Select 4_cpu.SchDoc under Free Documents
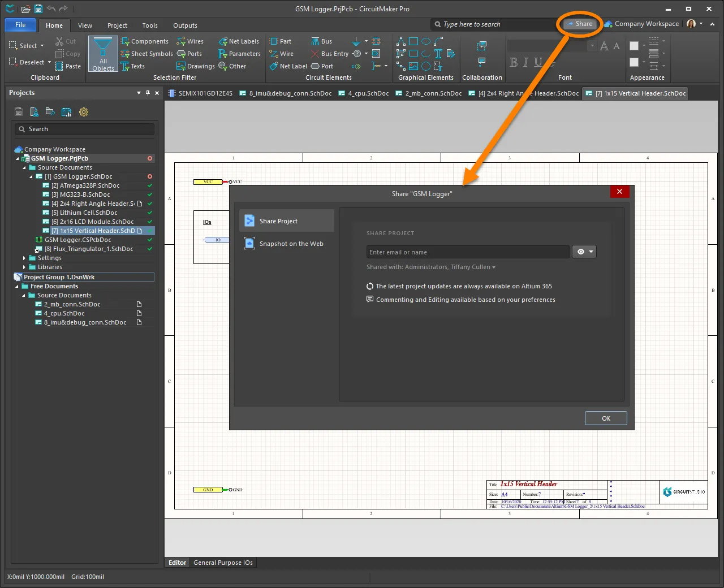This screenshot has width=724, height=588. pyautogui.click(x=64, y=313)
